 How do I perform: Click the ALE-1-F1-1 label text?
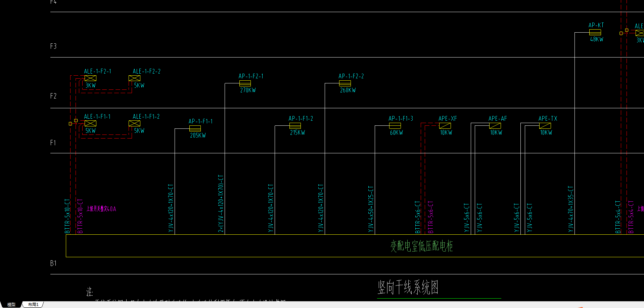click(97, 117)
